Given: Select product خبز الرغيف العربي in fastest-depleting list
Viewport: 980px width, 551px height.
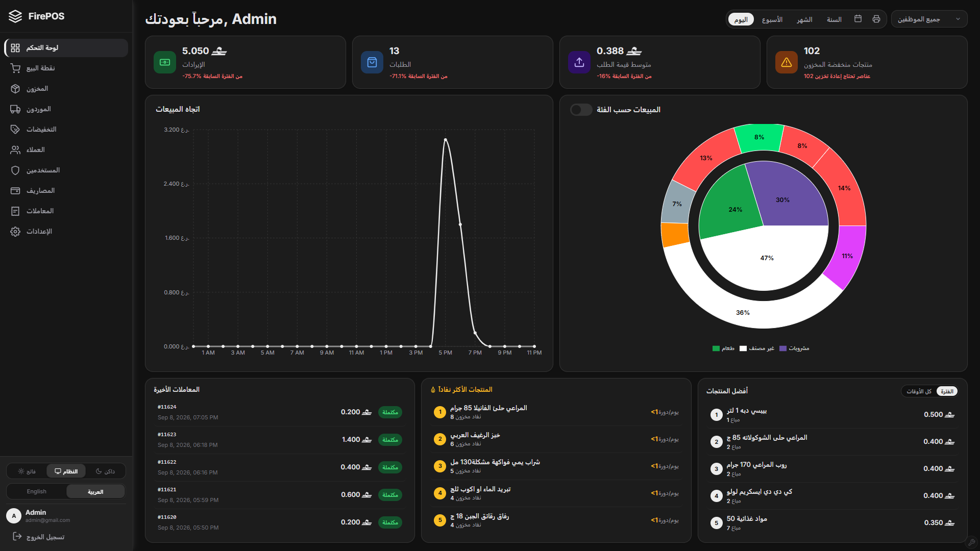Looking at the screenshot, I should click(x=556, y=439).
